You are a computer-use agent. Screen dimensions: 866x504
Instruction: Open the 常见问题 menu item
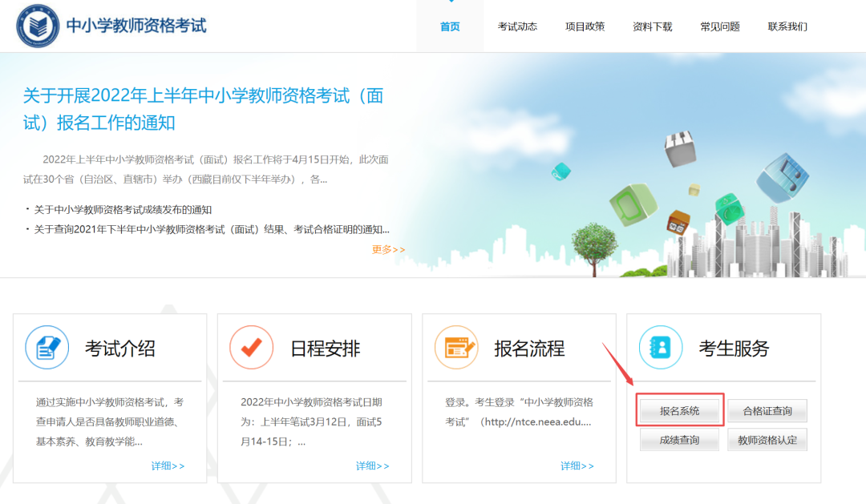719,26
